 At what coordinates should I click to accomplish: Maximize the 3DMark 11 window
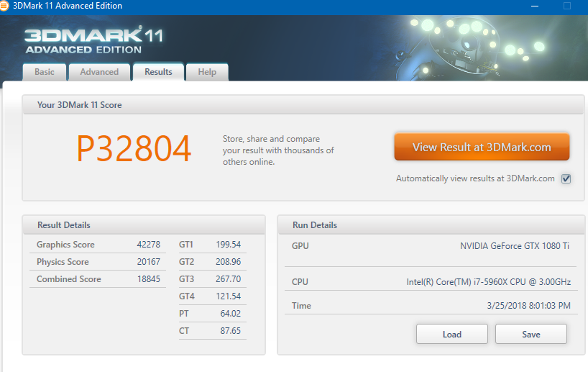(x=567, y=6)
